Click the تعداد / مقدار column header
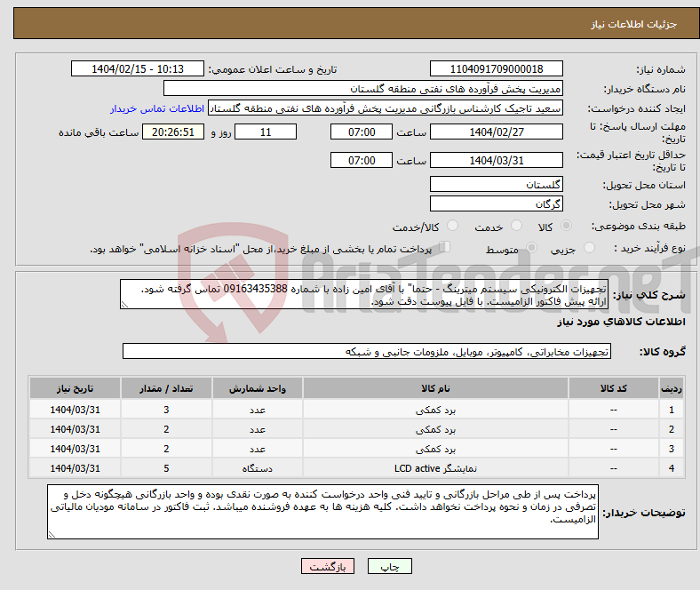 (166, 388)
